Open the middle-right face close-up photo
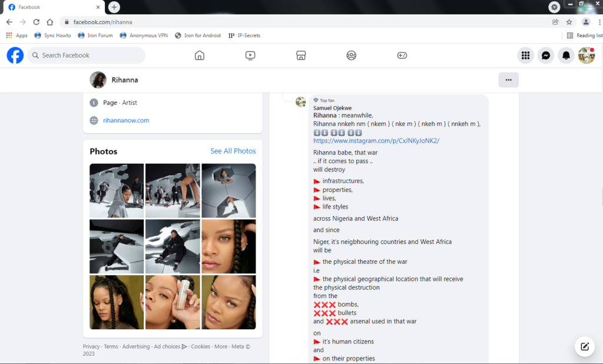Image resolution: width=603 pixels, height=364 pixels. coord(228,247)
